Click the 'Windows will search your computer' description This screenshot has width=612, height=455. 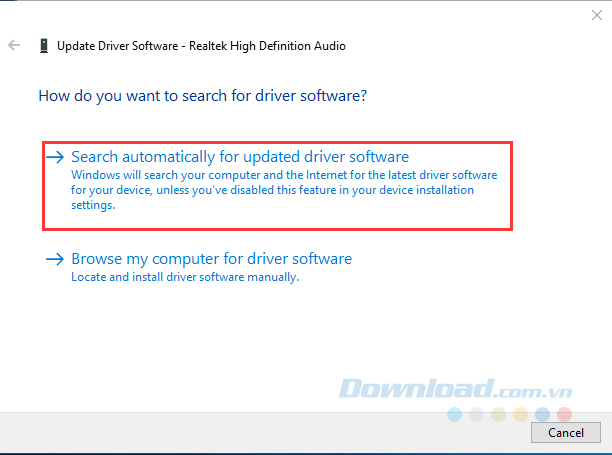(x=284, y=190)
